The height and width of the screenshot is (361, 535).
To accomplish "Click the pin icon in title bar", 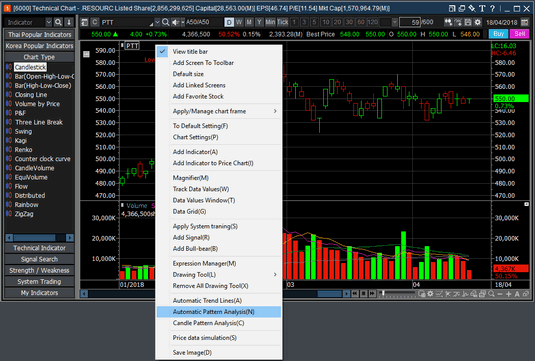I will [x=472, y=9].
